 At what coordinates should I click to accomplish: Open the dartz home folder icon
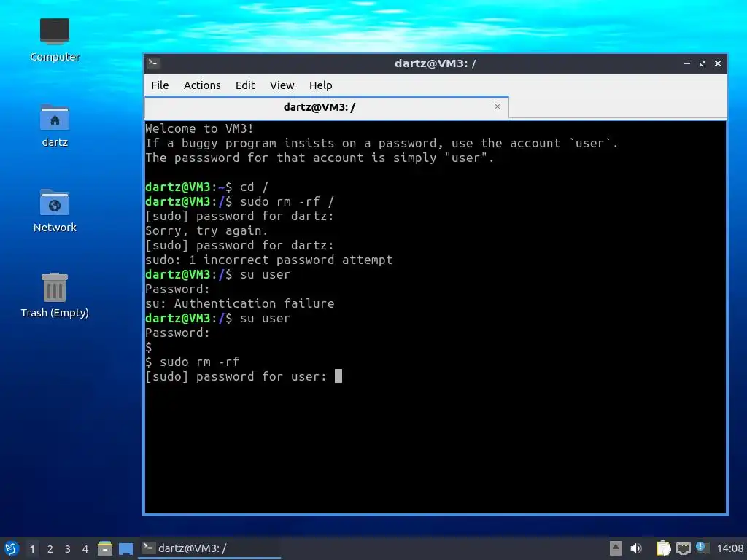(54, 125)
